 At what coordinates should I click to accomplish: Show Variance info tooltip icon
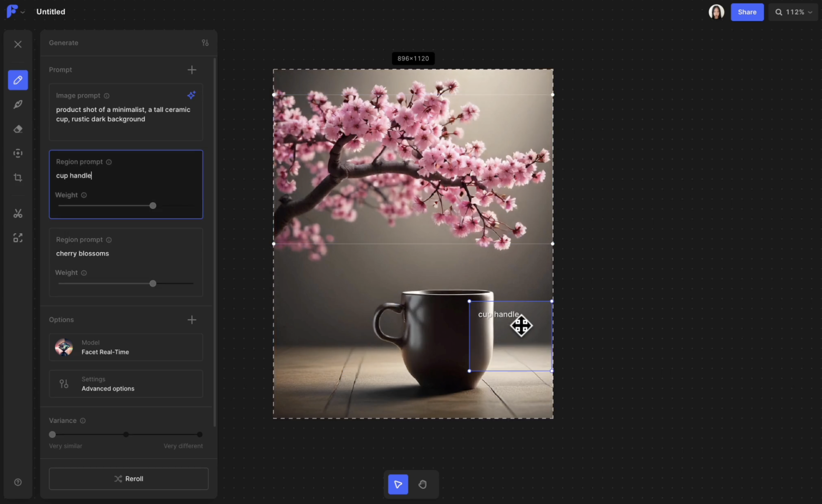pyautogui.click(x=83, y=421)
